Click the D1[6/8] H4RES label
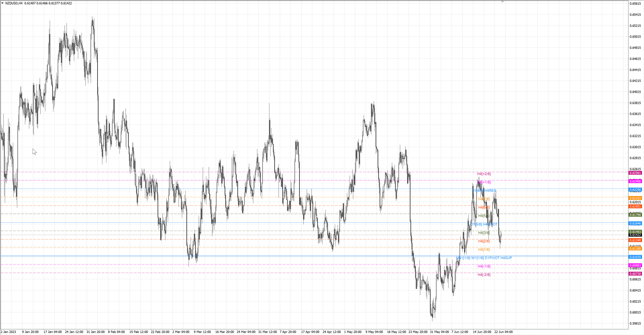 pyautogui.click(x=484, y=191)
